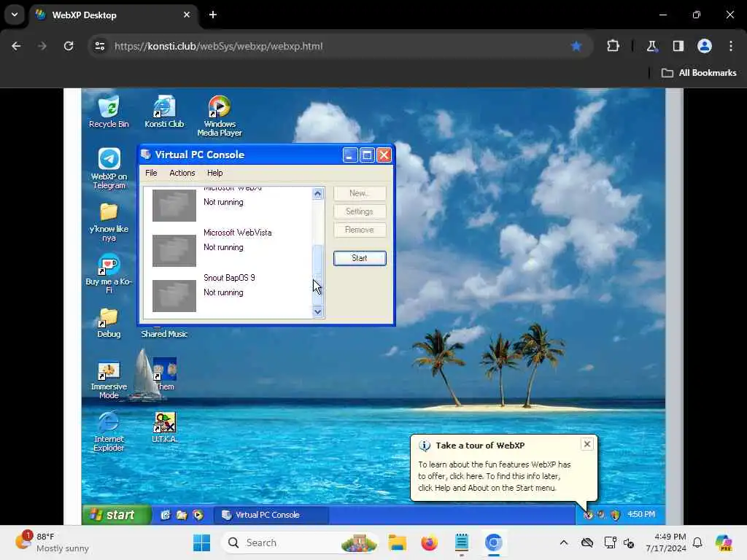Select the Immersive Mode desktop icon
The height and width of the screenshot is (560, 747).
pos(109,379)
